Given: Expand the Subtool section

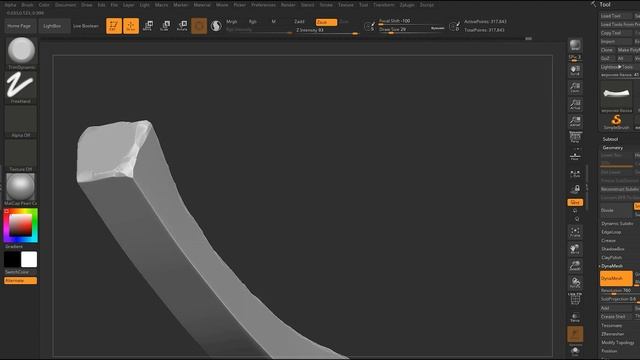Looking at the screenshot, I should (610, 139).
